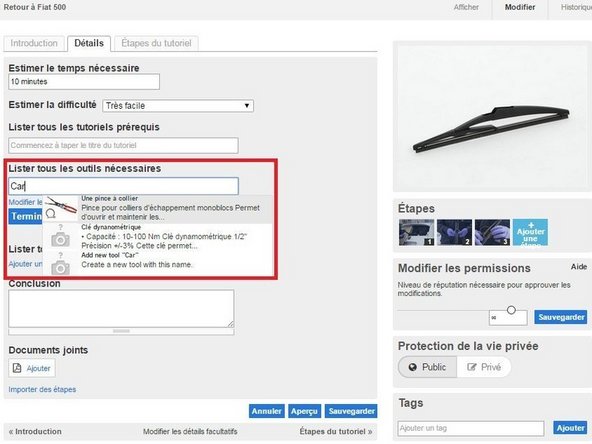Edit the estimated time field
The width and height of the screenshot is (592, 444).
coord(84,82)
